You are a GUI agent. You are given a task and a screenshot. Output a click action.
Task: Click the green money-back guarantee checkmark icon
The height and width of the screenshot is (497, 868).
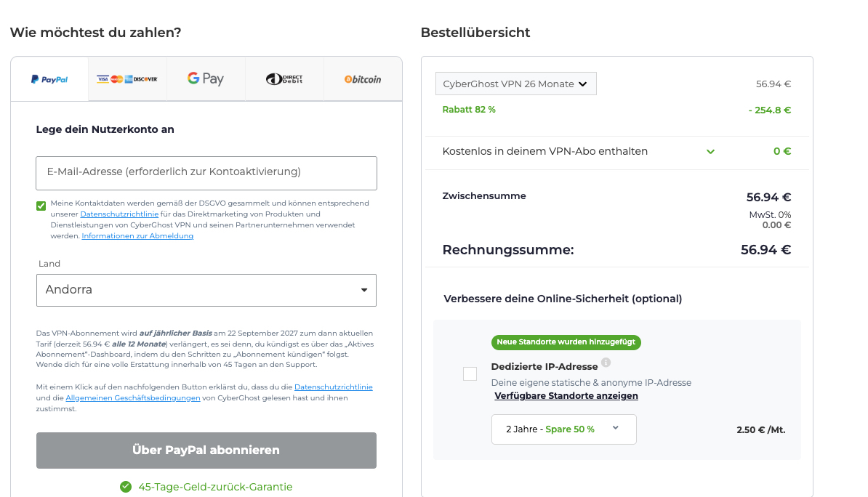point(126,487)
